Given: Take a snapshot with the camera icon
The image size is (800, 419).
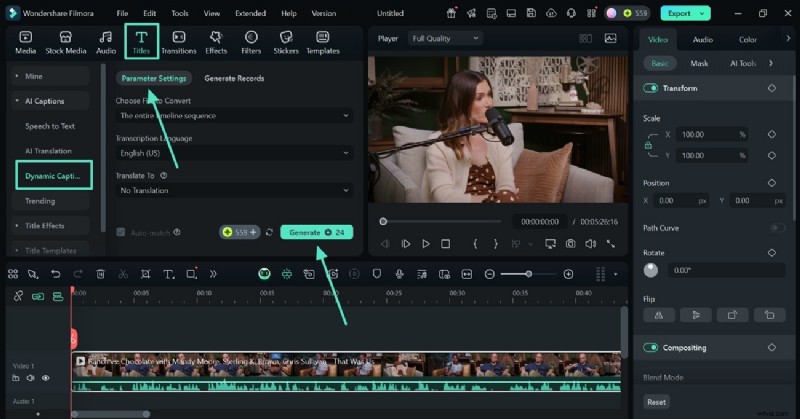Looking at the screenshot, I should pyautogui.click(x=570, y=243).
